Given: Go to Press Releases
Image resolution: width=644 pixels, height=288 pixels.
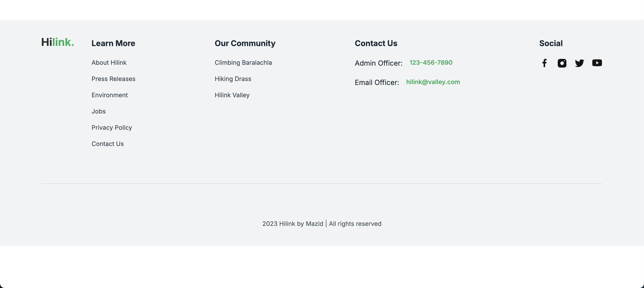Looking at the screenshot, I should (113, 79).
